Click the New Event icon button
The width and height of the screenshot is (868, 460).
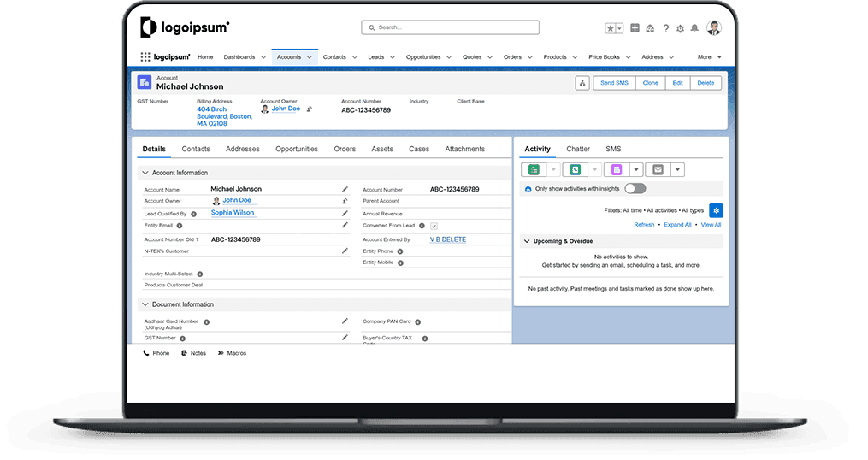pyautogui.click(x=617, y=170)
